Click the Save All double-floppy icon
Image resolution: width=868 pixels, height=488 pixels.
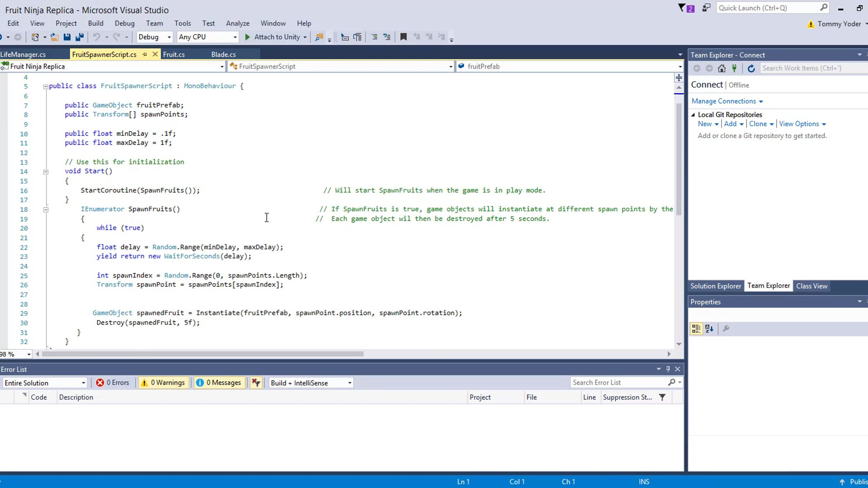80,37
